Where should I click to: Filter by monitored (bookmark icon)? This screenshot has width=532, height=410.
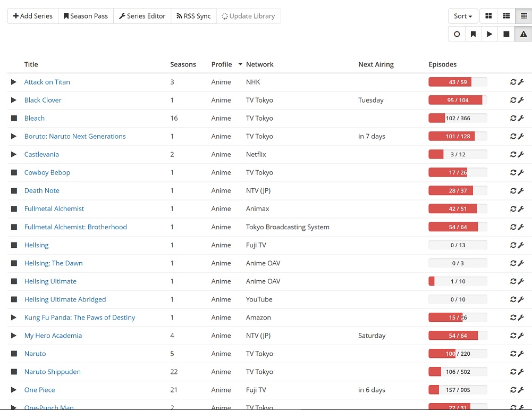473,34
